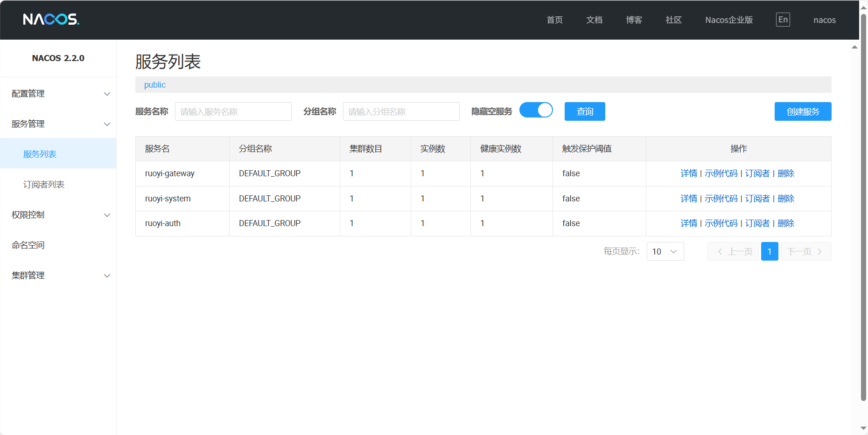This screenshot has height=435, width=868.
Task: Expand the 配置管理 menu chevron
Action: [107, 94]
